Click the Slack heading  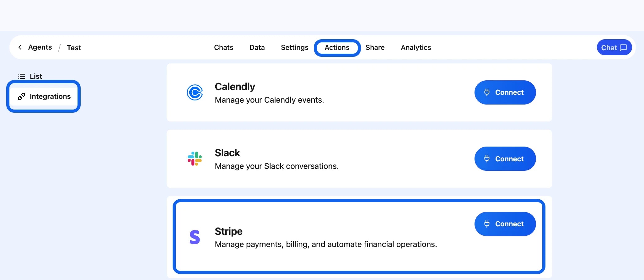[x=227, y=153]
